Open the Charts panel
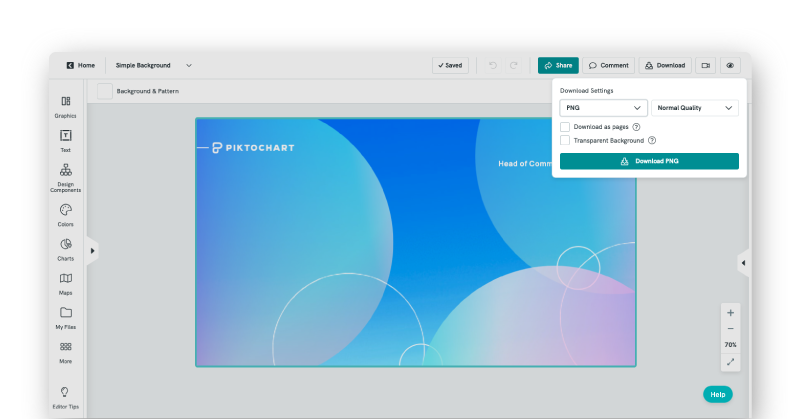 point(65,249)
